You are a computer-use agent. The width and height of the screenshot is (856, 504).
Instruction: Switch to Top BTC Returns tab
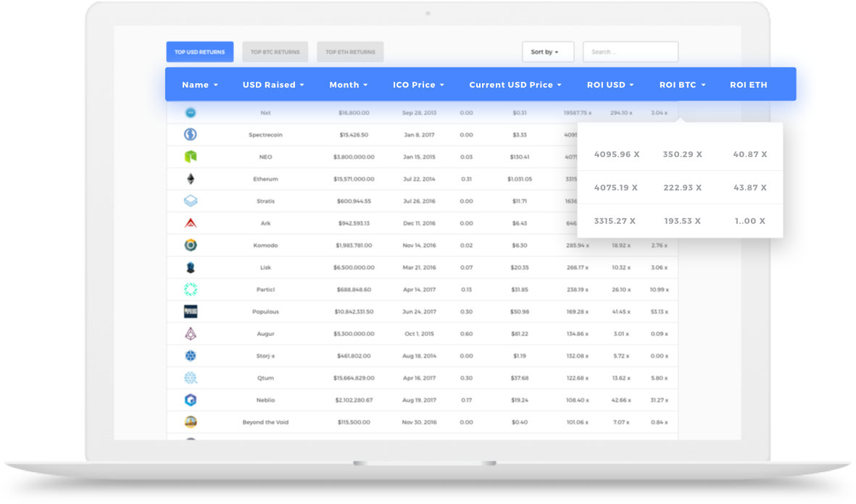275,52
